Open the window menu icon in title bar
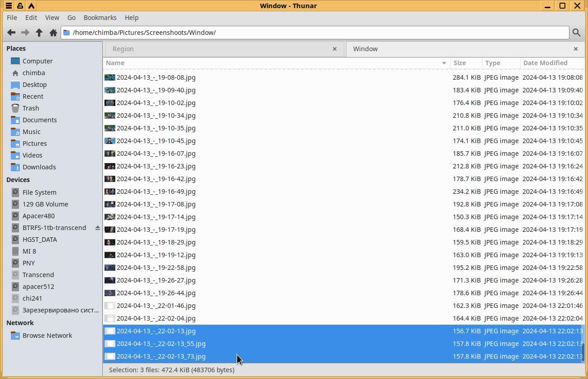The width and height of the screenshot is (588, 379). pyautogui.click(x=9, y=6)
